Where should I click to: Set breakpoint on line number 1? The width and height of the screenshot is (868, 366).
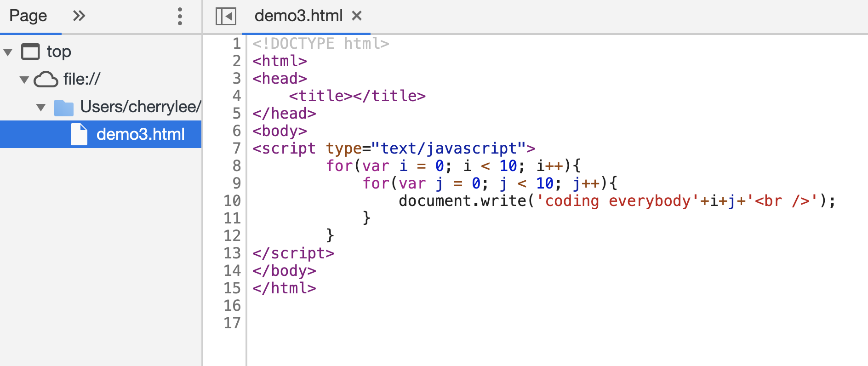coord(236,43)
